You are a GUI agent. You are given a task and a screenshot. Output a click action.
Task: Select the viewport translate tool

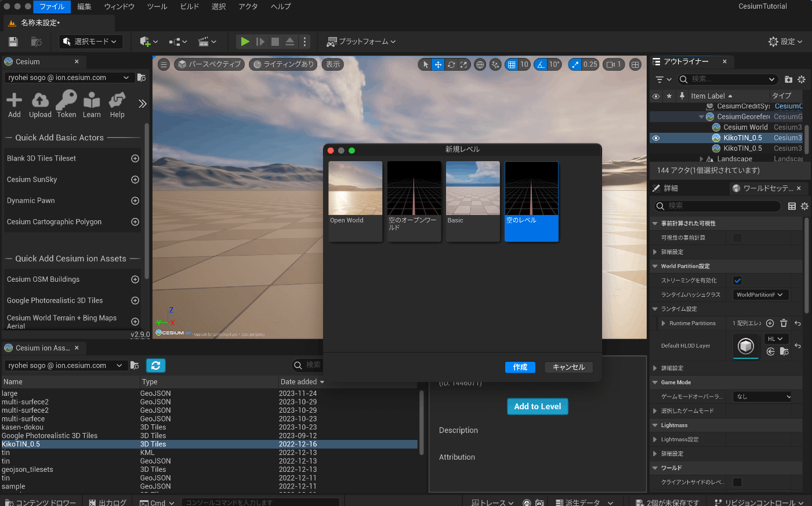pyautogui.click(x=438, y=64)
